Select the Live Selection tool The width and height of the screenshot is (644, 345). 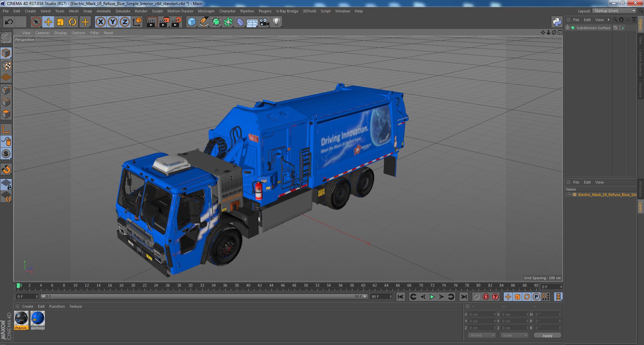(36, 22)
